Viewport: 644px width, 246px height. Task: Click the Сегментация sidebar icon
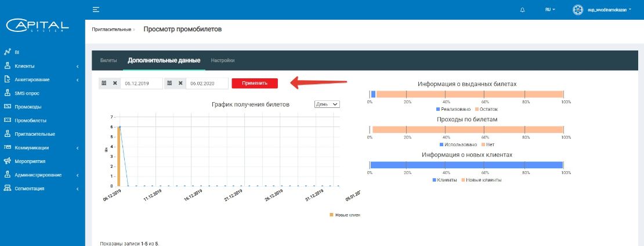[x=7, y=188]
